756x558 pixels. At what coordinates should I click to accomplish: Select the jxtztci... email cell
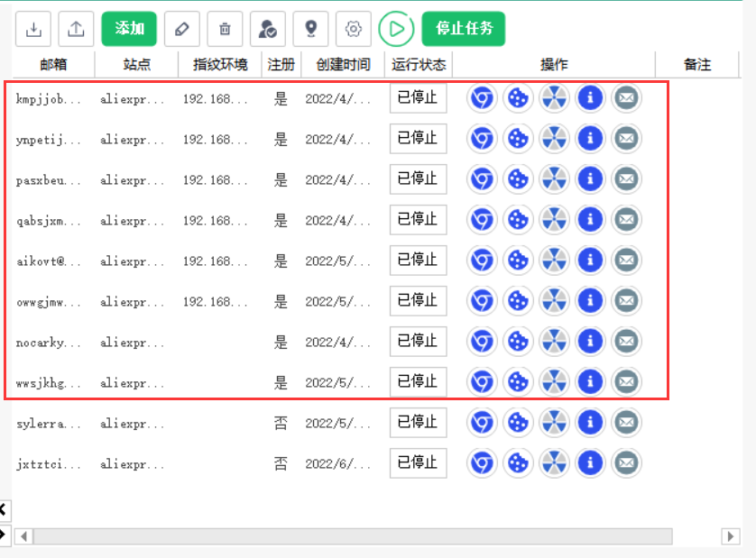(x=48, y=464)
